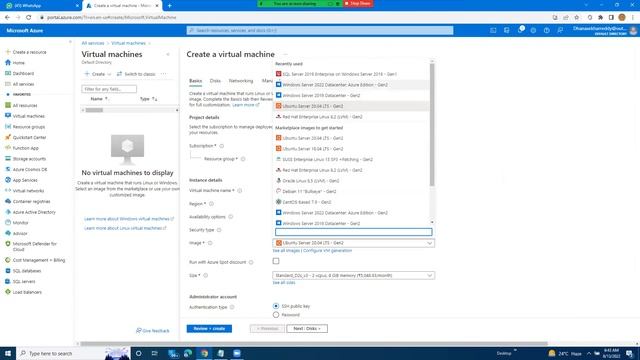This screenshot has height=360, width=640.
Task: Expand the Create dropdown in Virtual machines
Action: pyautogui.click(x=98, y=74)
